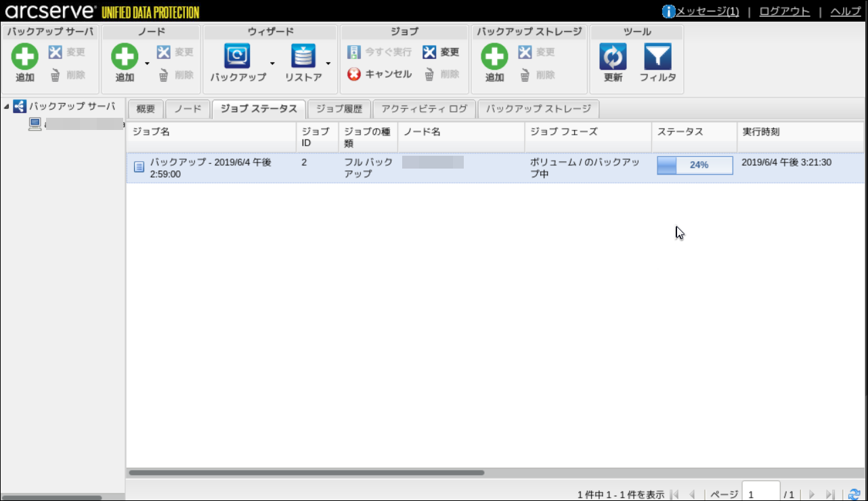This screenshot has height=501, width=868.
Task: Switch to the 概要 tab
Action: tap(146, 109)
